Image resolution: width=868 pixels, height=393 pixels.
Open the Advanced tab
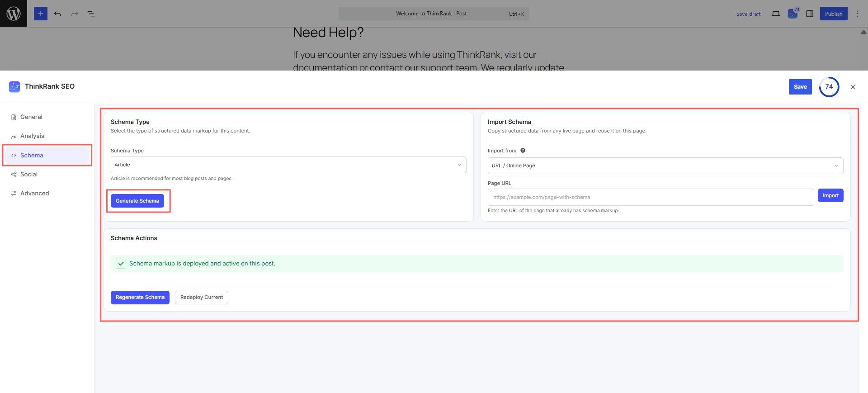point(47,193)
